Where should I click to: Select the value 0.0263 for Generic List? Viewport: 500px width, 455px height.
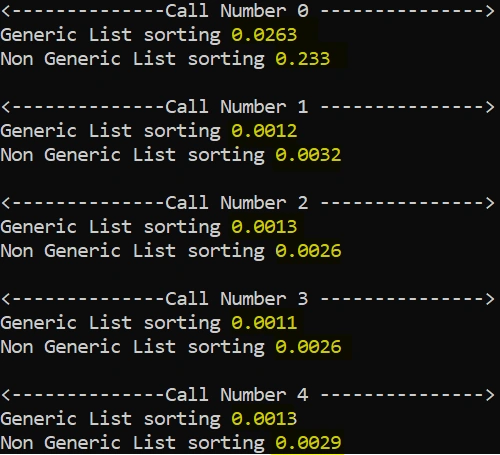264,35
